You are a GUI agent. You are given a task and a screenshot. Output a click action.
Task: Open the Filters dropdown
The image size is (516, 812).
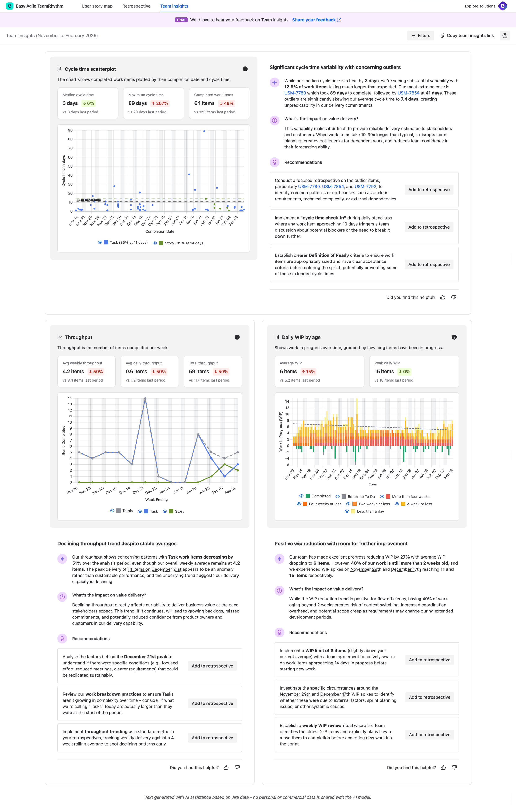point(421,35)
